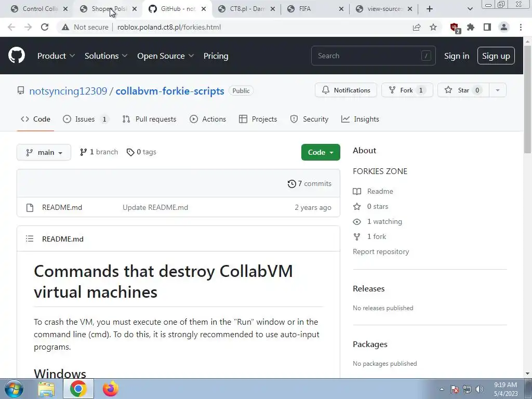Viewport: 532px width, 399px height.
Task: Fork the repository
Action: click(407, 90)
